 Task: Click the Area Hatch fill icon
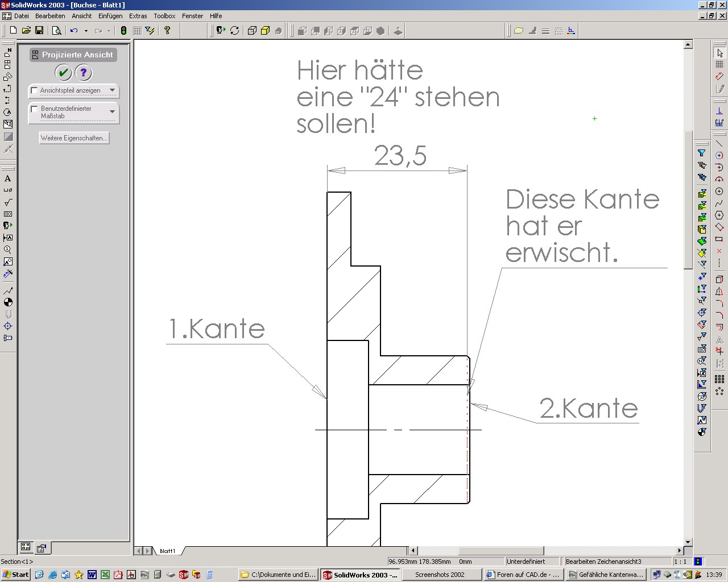point(8,136)
